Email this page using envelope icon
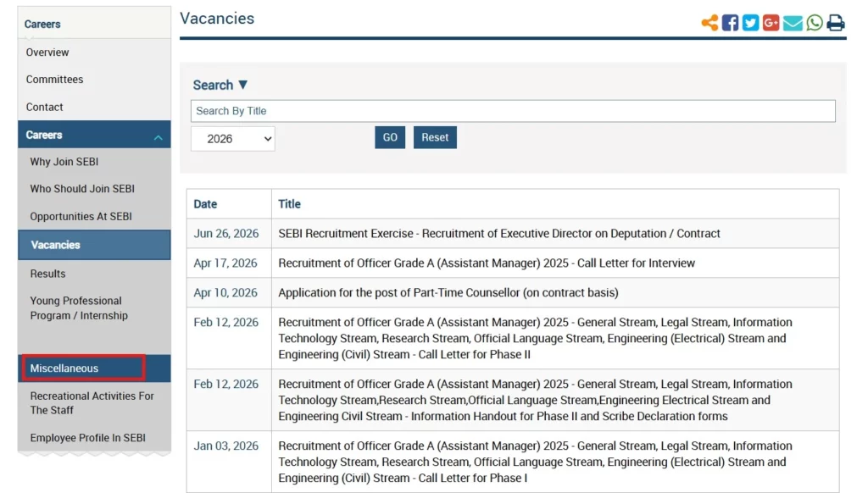 (x=793, y=23)
